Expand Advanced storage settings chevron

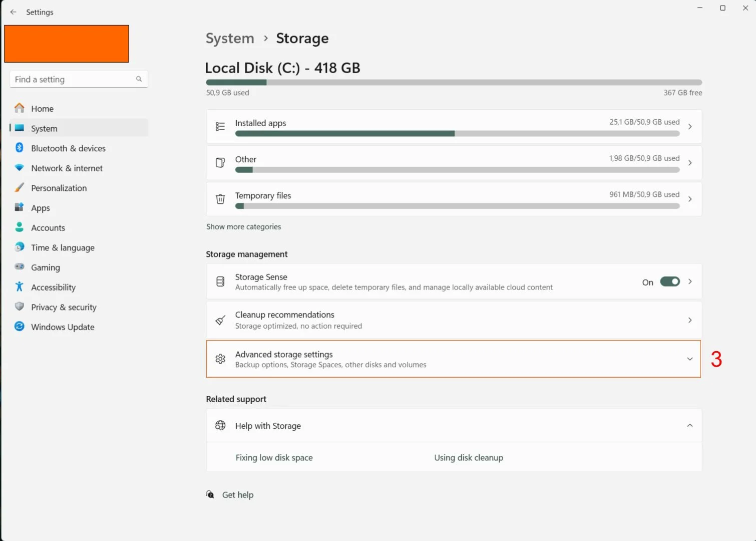pyautogui.click(x=690, y=359)
